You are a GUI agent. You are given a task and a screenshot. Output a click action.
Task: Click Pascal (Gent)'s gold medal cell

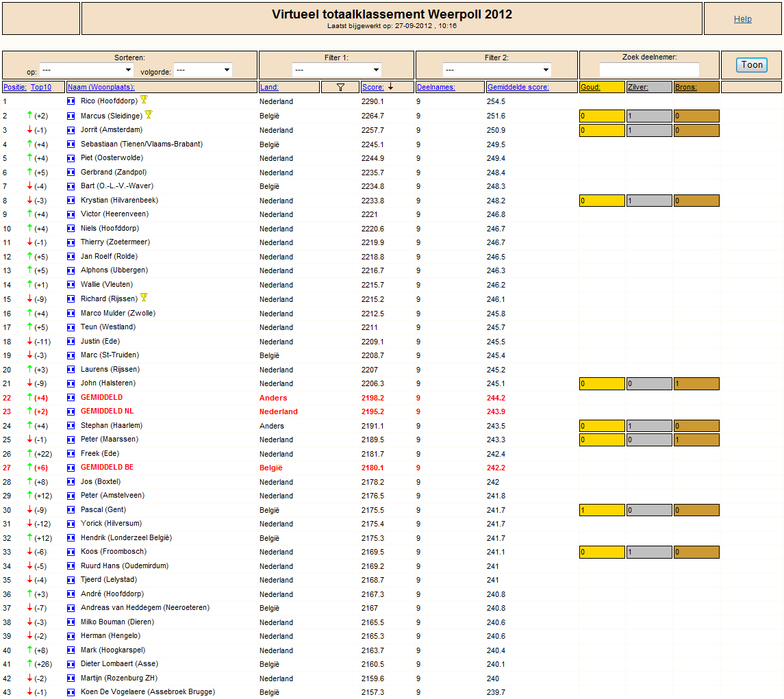pyautogui.click(x=602, y=510)
